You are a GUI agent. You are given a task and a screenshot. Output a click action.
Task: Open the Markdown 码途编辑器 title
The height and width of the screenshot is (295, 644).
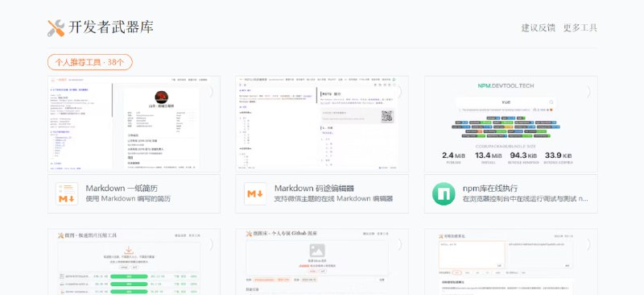(314, 189)
